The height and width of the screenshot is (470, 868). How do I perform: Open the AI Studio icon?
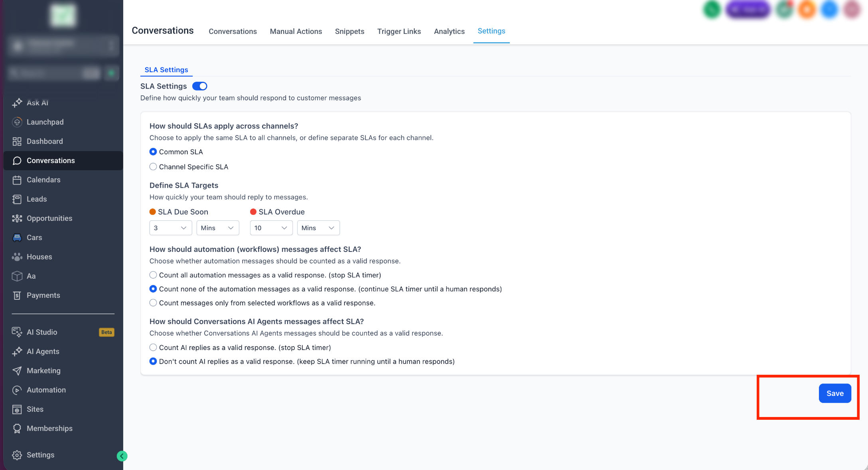17,332
